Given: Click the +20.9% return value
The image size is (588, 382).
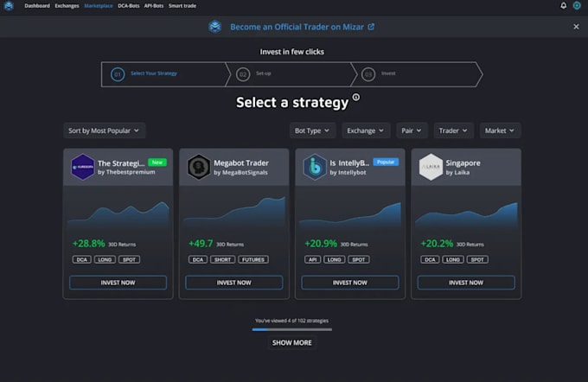Looking at the screenshot, I should [x=321, y=244].
